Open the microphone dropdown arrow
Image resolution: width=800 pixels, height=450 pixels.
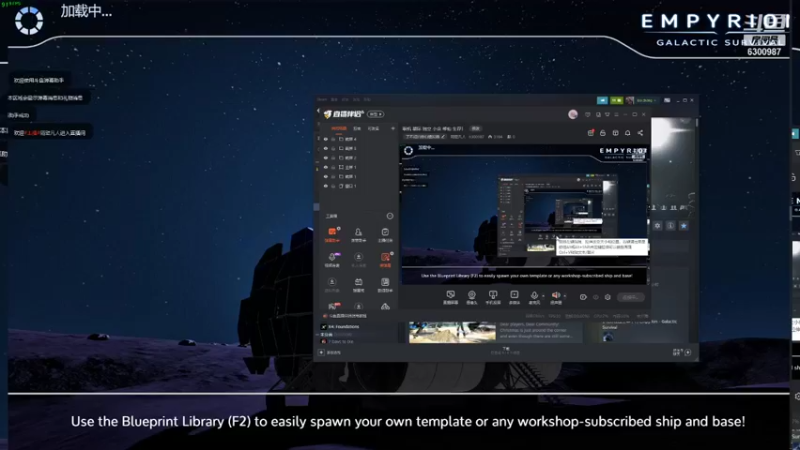[543, 295]
